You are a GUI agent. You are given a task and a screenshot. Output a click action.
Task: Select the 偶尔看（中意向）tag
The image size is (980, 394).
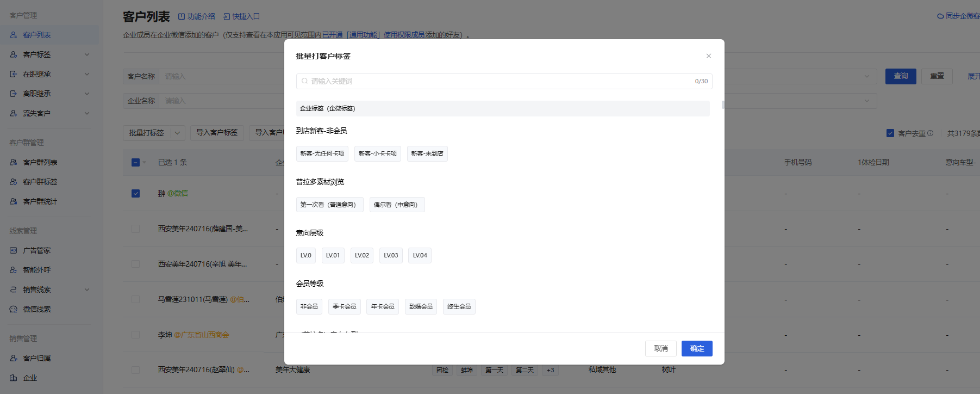397,205
